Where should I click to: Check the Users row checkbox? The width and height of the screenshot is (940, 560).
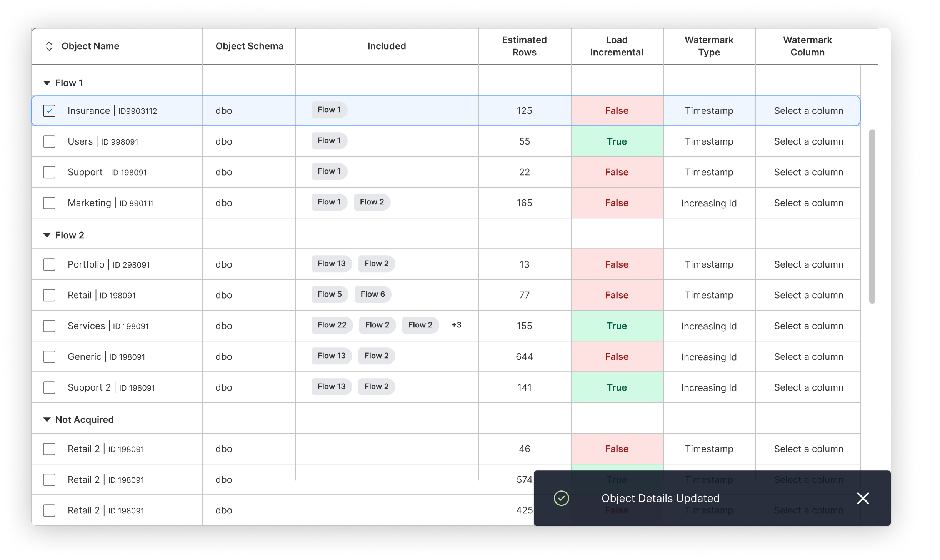(x=49, y=141)
